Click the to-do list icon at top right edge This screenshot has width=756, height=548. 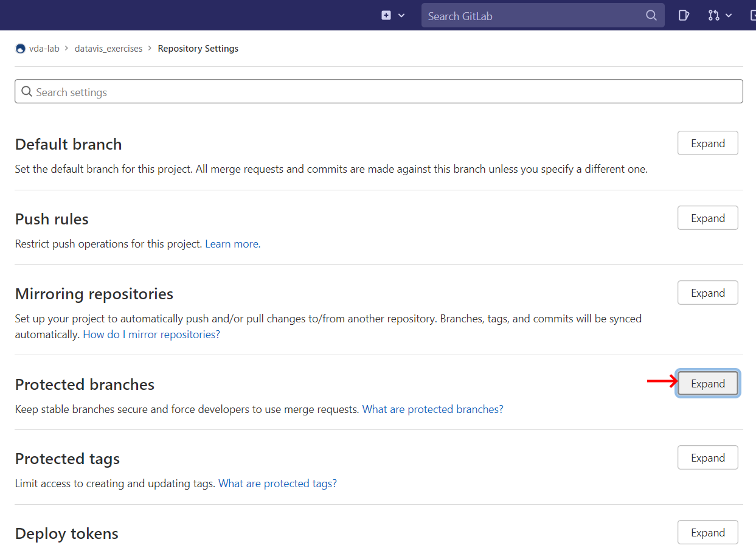752,15
